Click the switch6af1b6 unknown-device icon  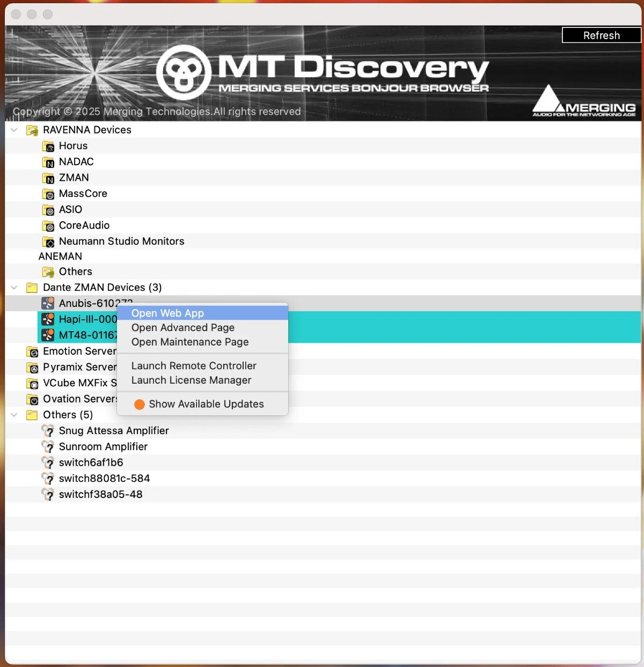coord(48,463)
